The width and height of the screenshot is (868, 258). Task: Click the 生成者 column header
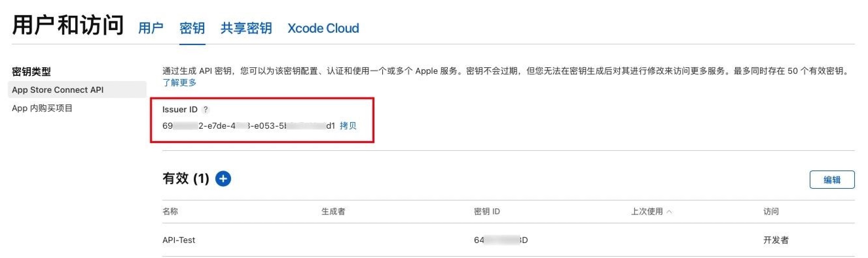333,211
